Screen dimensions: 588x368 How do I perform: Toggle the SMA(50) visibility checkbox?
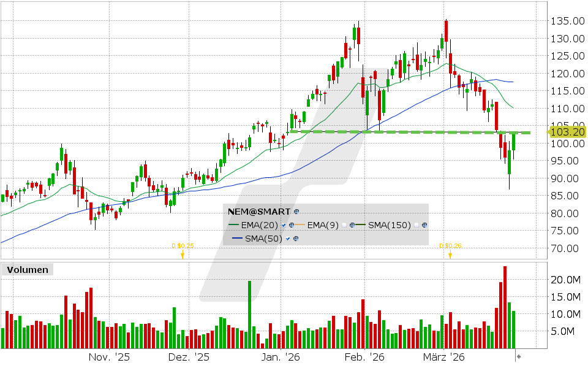click(287, 239)
